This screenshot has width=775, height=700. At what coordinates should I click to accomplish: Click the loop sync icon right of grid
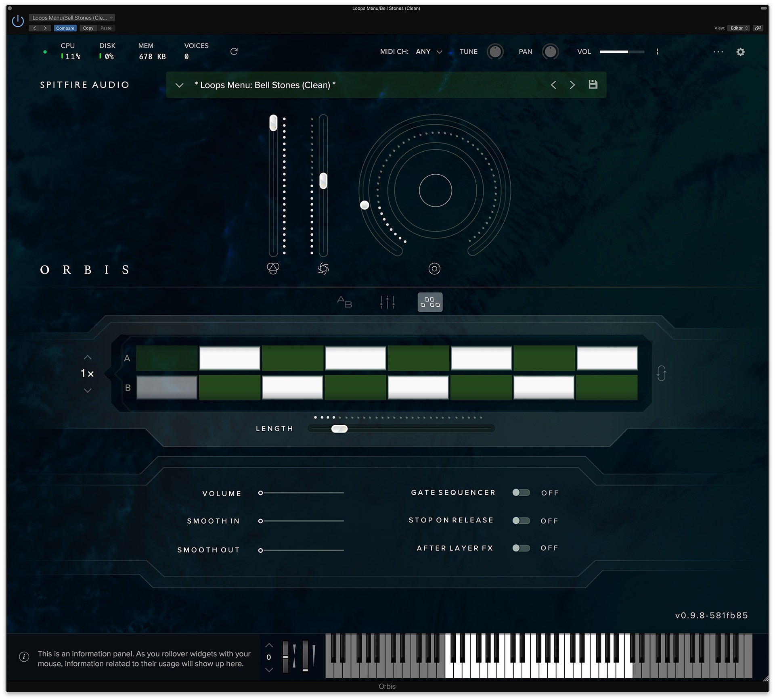[661, 373]
